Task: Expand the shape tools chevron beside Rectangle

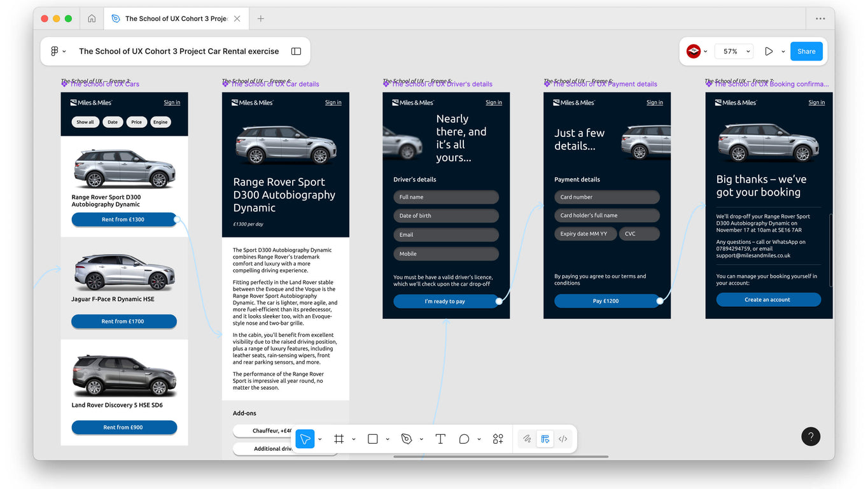Action: pyautogui.click(x=388, y=439)
